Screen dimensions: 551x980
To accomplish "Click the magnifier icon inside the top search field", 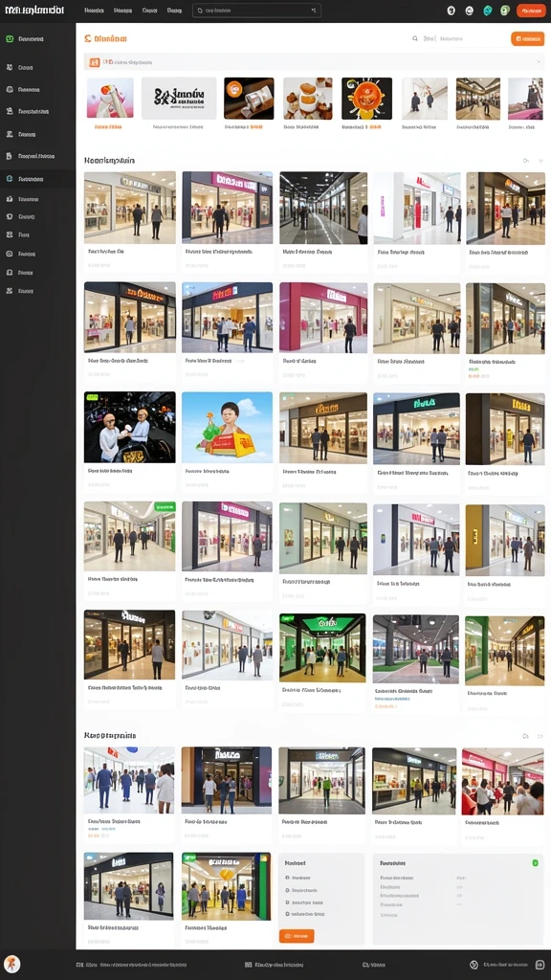I will click(x=200, y=11).
